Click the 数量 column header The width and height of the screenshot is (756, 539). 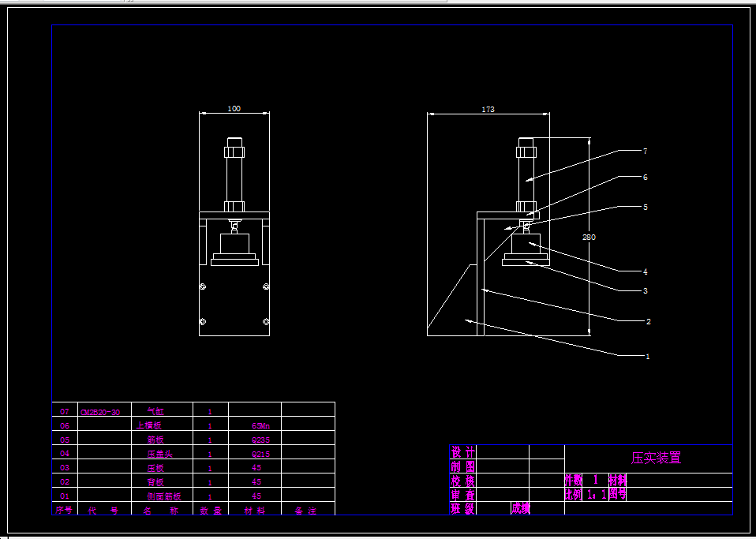click(211, 510)
